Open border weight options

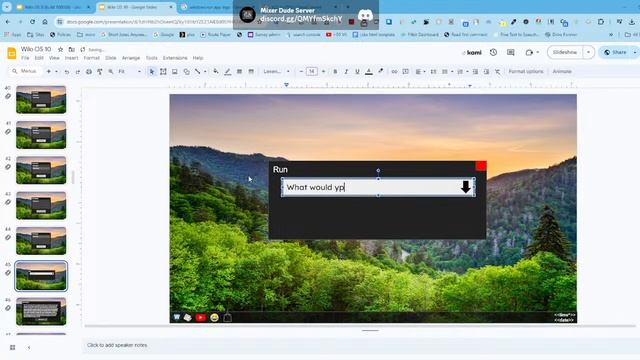click(240, 71)
